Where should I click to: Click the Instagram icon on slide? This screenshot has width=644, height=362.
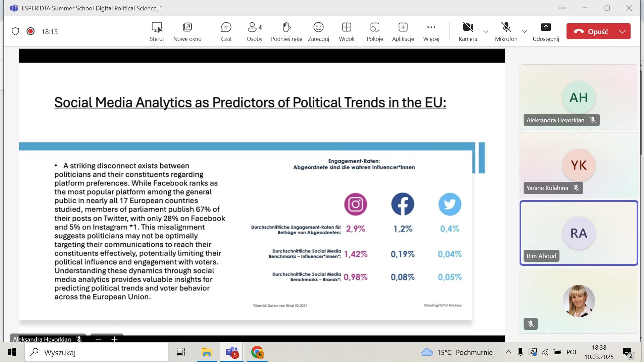pos(356,204)
